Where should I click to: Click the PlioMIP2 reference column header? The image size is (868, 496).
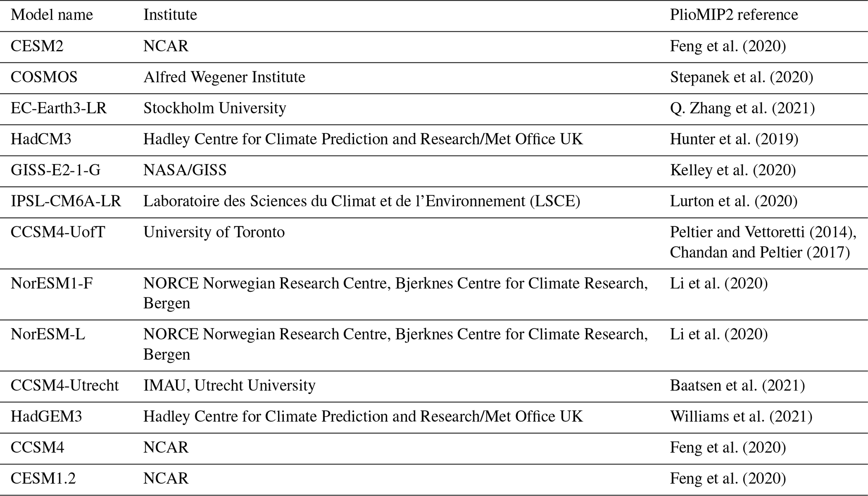point(734,15)
